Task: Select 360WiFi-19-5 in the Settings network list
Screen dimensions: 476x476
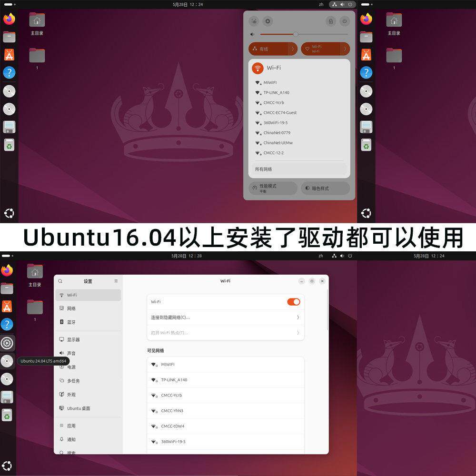Action: point(226,442)
